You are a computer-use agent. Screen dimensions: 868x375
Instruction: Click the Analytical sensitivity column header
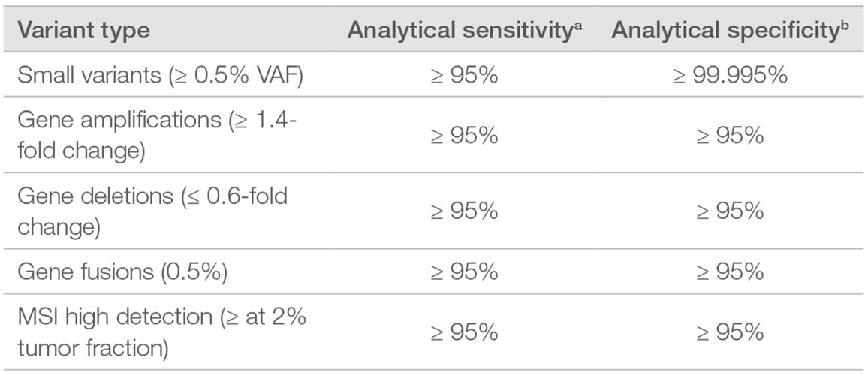coord(464,31)
